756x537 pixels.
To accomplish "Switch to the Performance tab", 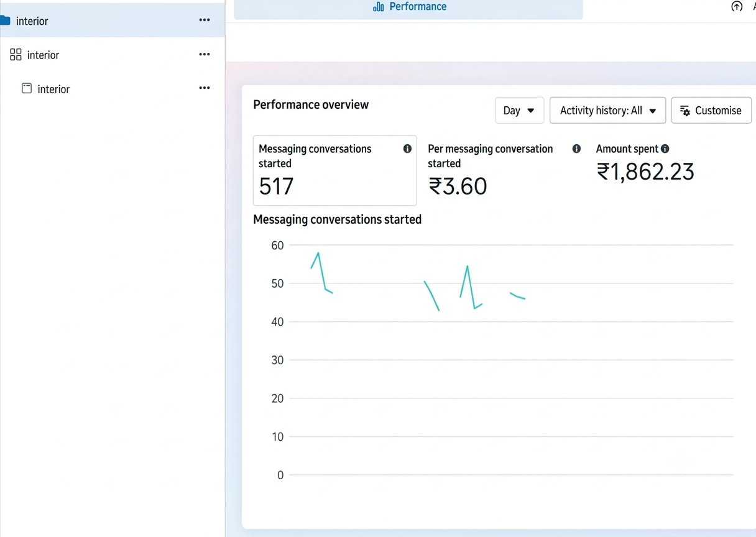I will click(x=408, y=8).
